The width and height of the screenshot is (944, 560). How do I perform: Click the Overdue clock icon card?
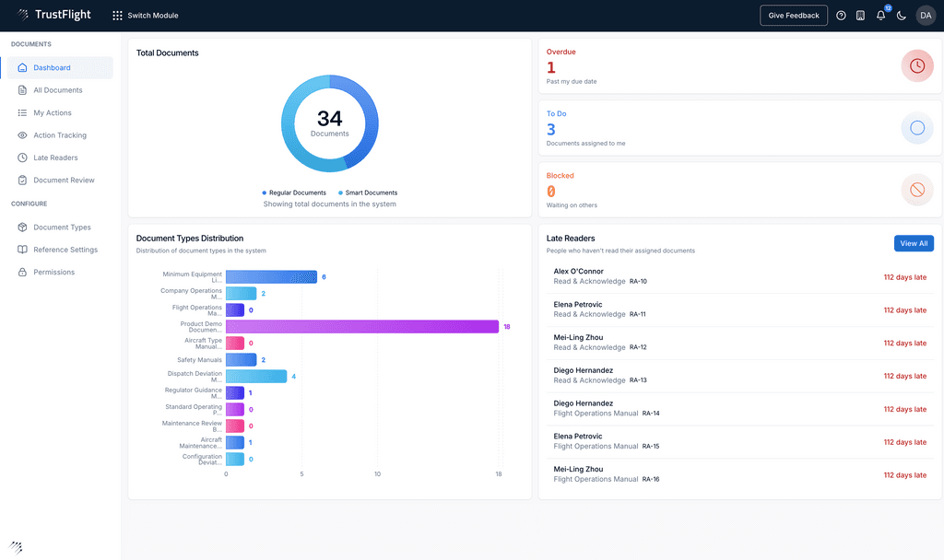click(916, 66)
